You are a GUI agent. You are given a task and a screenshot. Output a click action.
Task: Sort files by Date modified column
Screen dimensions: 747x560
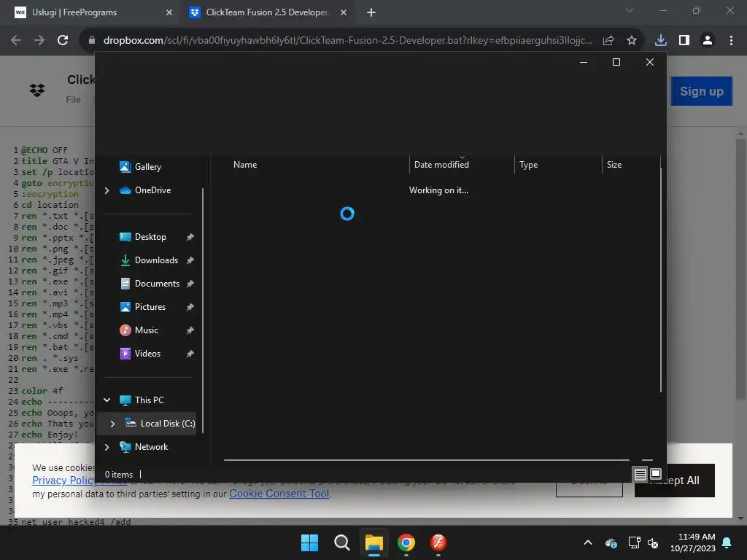(x=441, y=165)
